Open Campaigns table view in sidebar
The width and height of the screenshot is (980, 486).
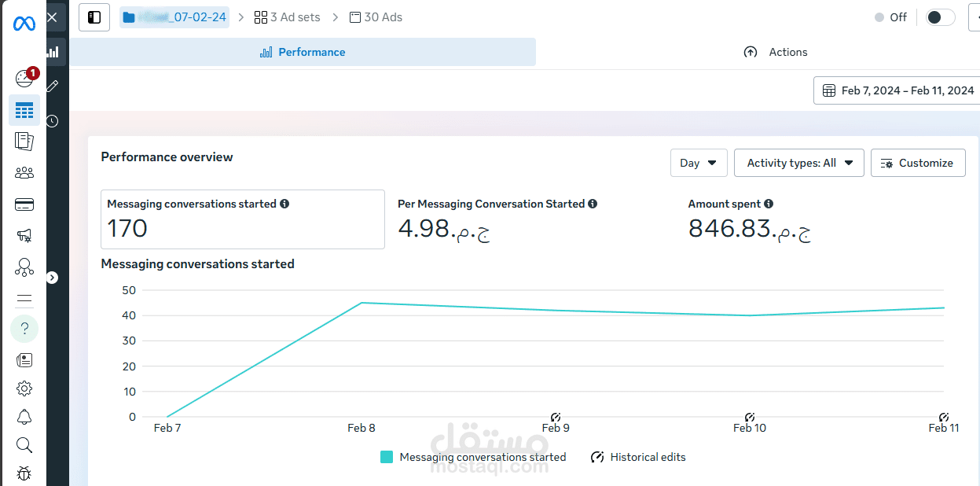click(x=24, y=110)
